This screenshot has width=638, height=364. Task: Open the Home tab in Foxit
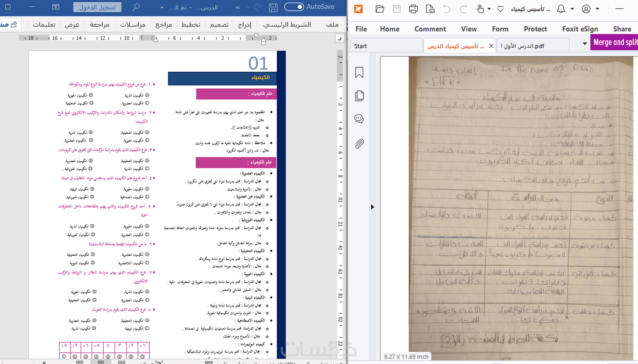point(390,29)
